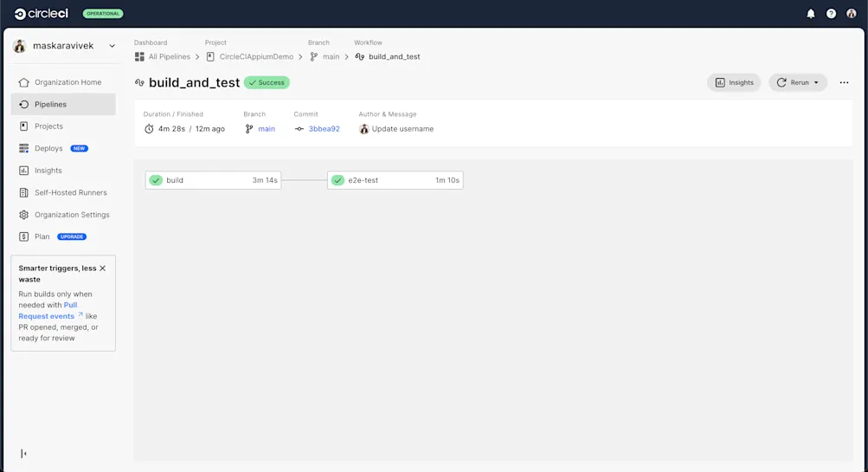Expand the maskaravivek organization switcher

click(x=112, y=46)
